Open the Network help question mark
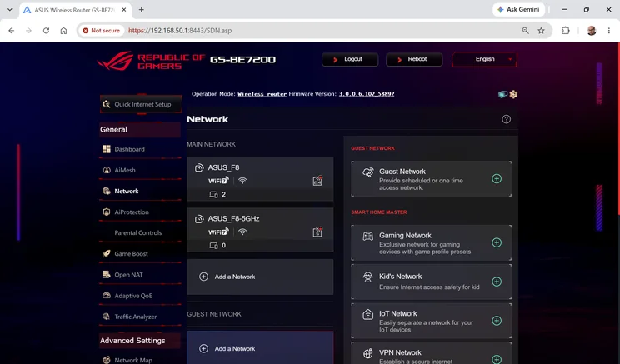This screenshot has width=620, height=364. 506,119
